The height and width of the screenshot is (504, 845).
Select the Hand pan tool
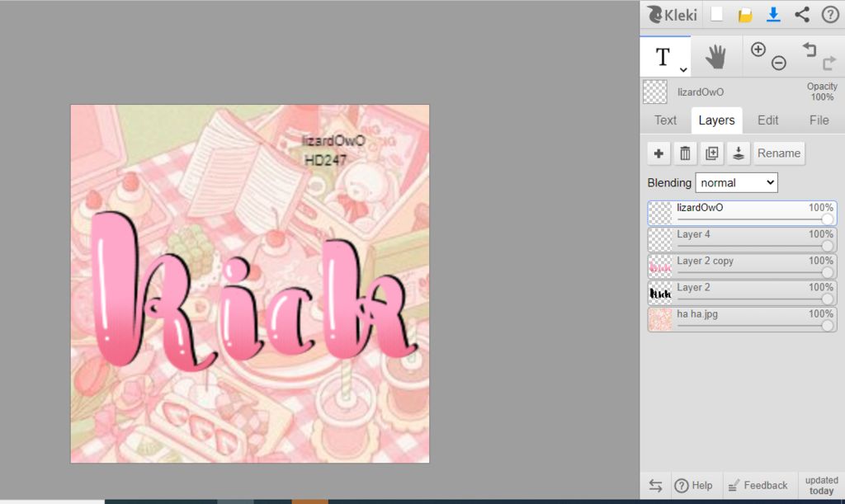(715, 57)
